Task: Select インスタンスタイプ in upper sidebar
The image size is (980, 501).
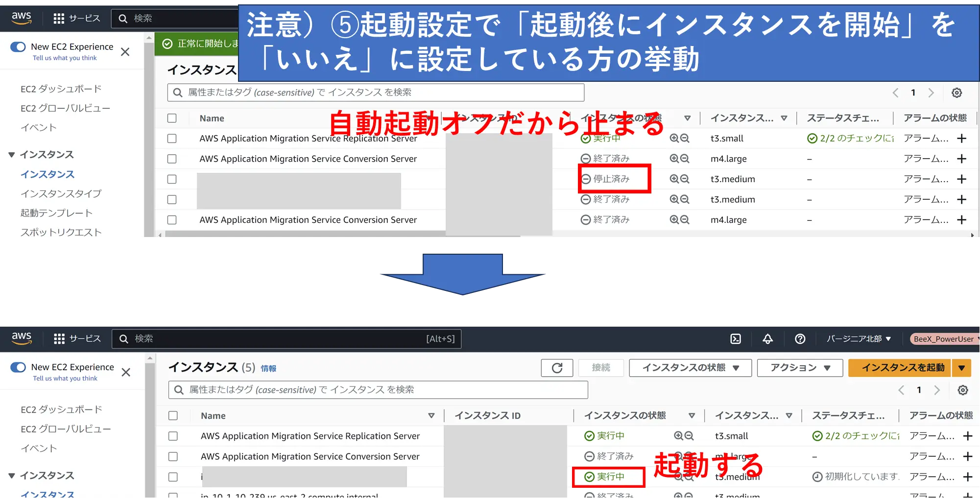Action: tap(61, 193)
